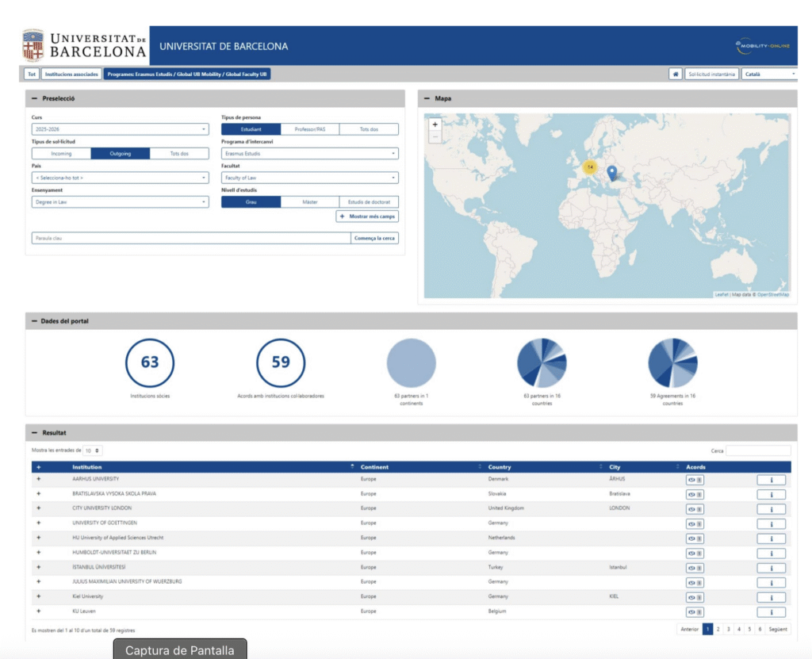Click the Comença la cerca button
The image size is (812, 659).
pyautogui.click(x=374, y=238)
